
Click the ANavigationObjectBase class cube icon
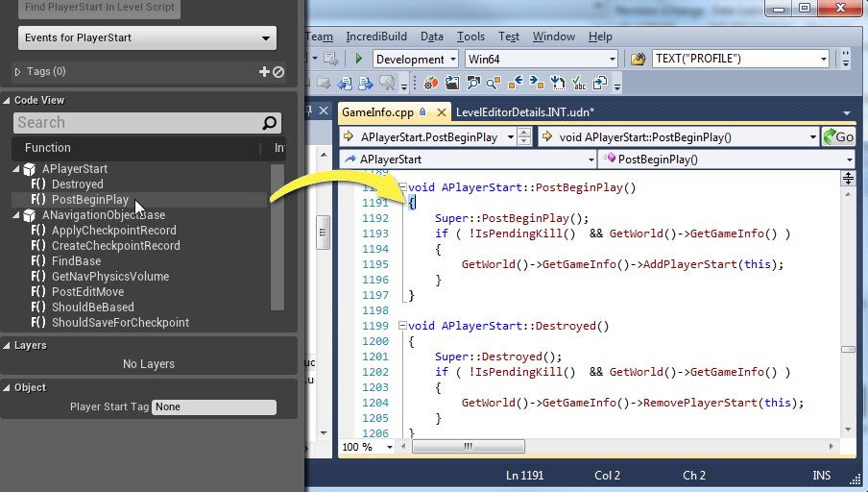tap(30, 215)
